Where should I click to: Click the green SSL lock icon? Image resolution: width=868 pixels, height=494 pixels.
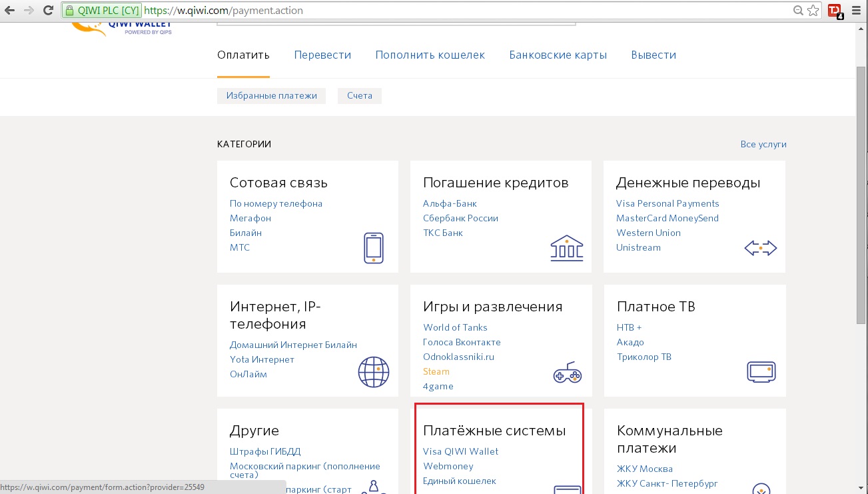(x=70, y=11)
